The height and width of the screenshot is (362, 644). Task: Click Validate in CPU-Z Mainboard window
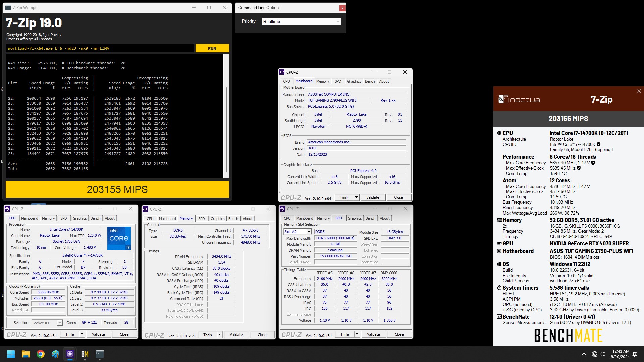click(373, 197)
